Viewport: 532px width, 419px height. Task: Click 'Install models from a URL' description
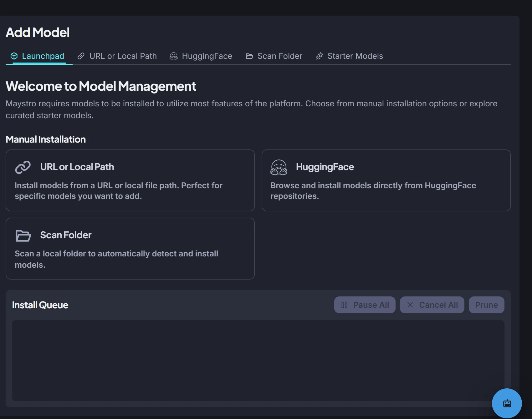coord(119,191)
